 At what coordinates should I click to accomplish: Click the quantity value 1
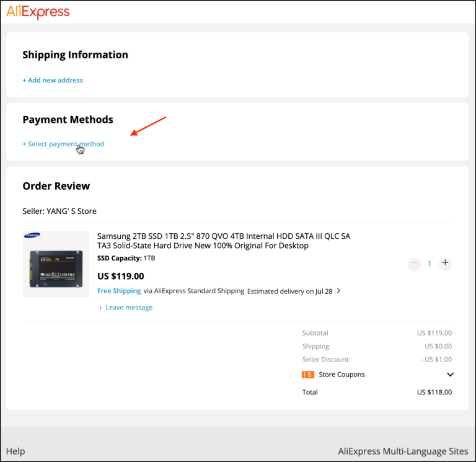430,264
